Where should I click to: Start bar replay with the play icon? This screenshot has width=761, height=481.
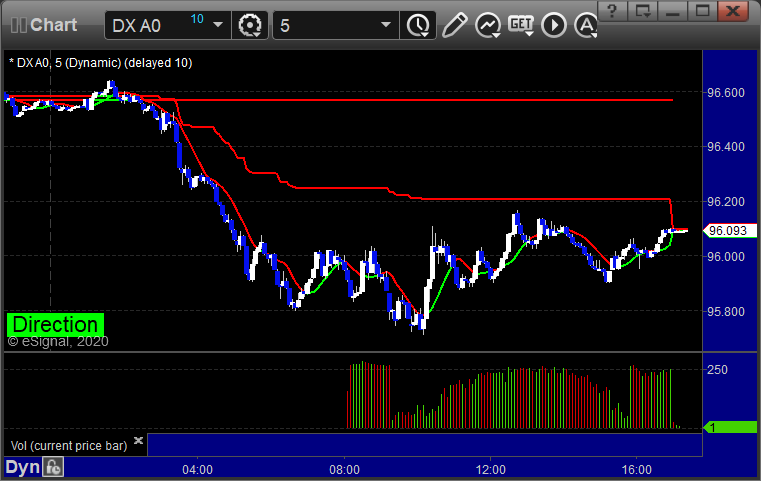(554, 25)
